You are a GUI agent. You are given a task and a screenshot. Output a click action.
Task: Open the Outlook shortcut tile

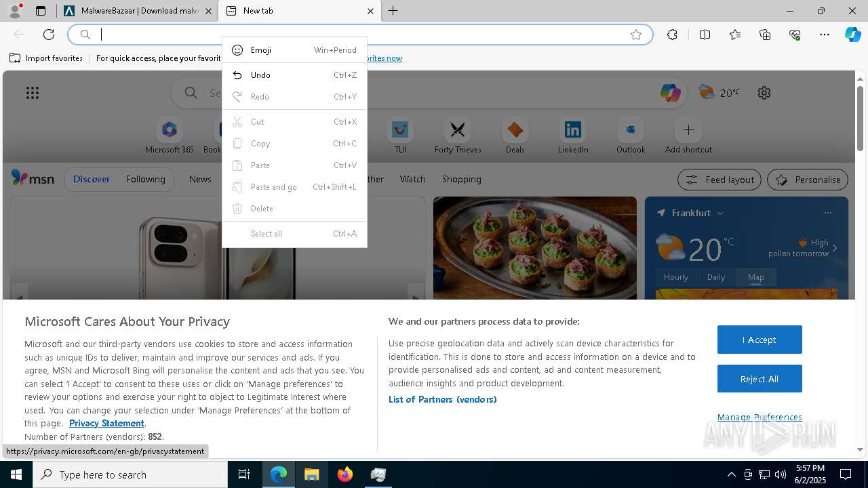point(631,136)
